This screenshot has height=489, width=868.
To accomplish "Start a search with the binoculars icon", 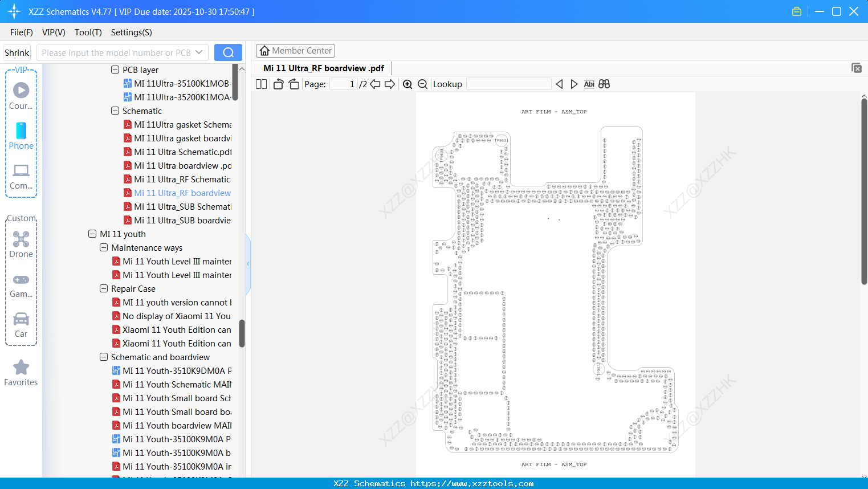I will (x=604, y=84).
